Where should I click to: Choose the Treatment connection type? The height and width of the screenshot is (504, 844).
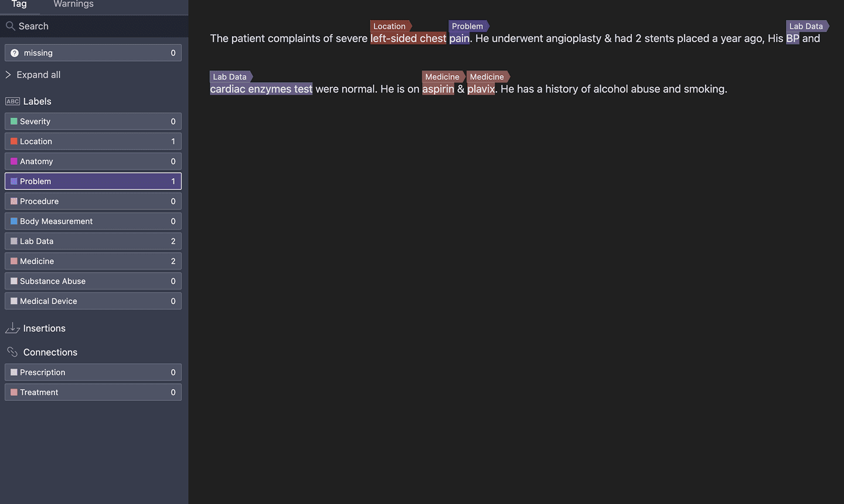coord(93,392)
